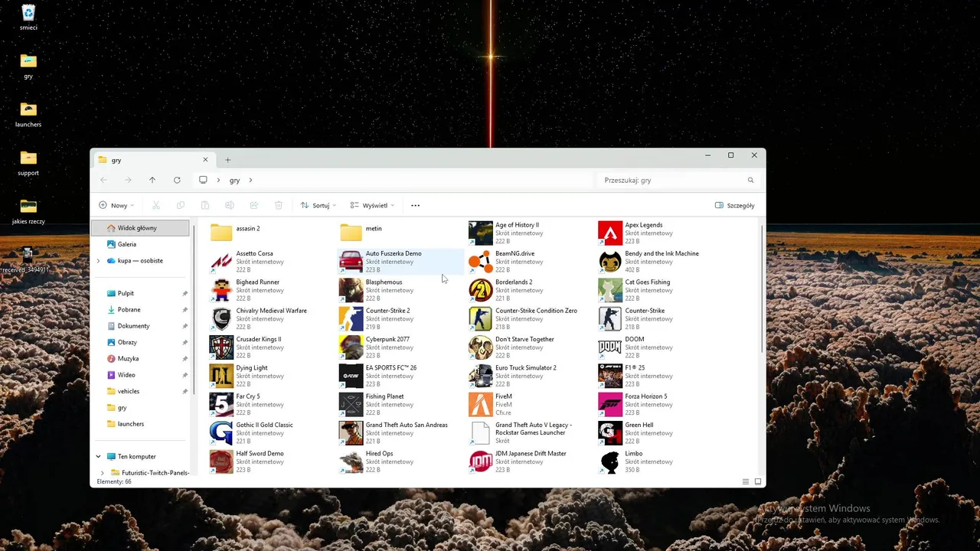Select the Counter-Strike 2 icon
The width and height of the screenshot is (980, 551).
click(351, 318)
